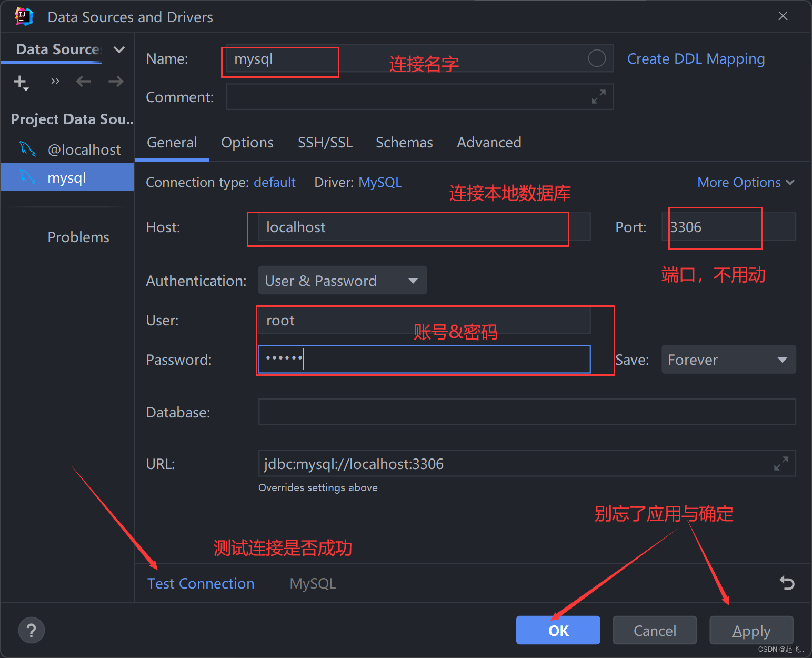Click the back arrow in sidebar toolbar

tap(84, 81)
